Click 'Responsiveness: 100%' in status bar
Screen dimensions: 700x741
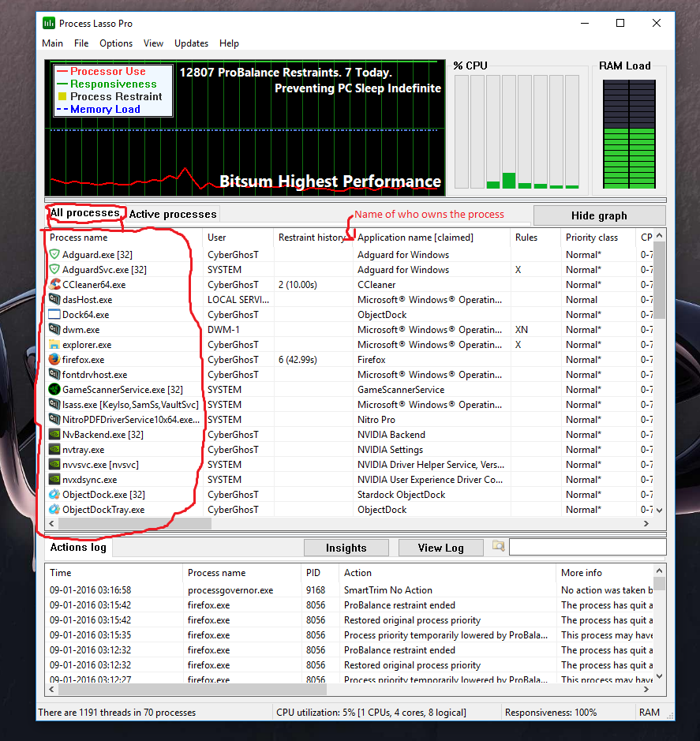click(x=551, y=712)
